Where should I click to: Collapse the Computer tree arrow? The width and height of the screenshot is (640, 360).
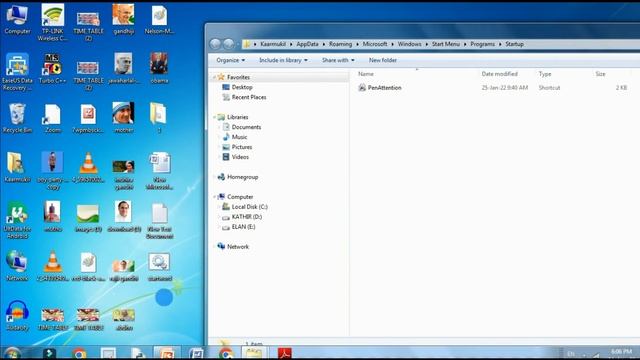coord(214,197)
